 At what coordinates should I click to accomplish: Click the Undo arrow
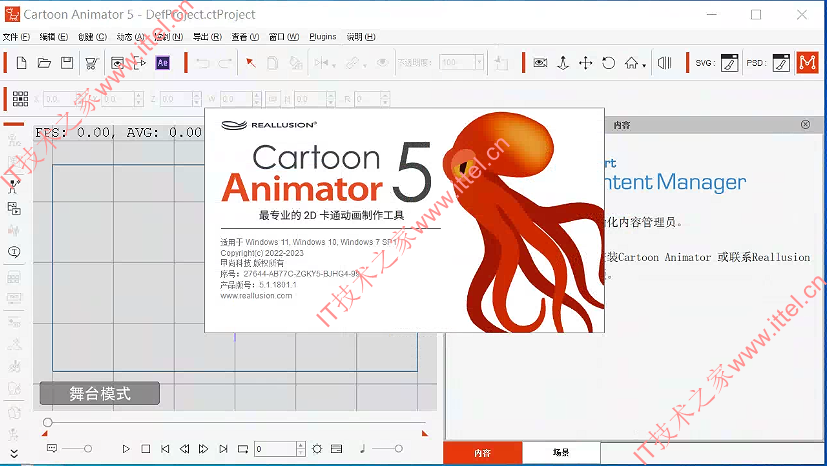point(202,64)
